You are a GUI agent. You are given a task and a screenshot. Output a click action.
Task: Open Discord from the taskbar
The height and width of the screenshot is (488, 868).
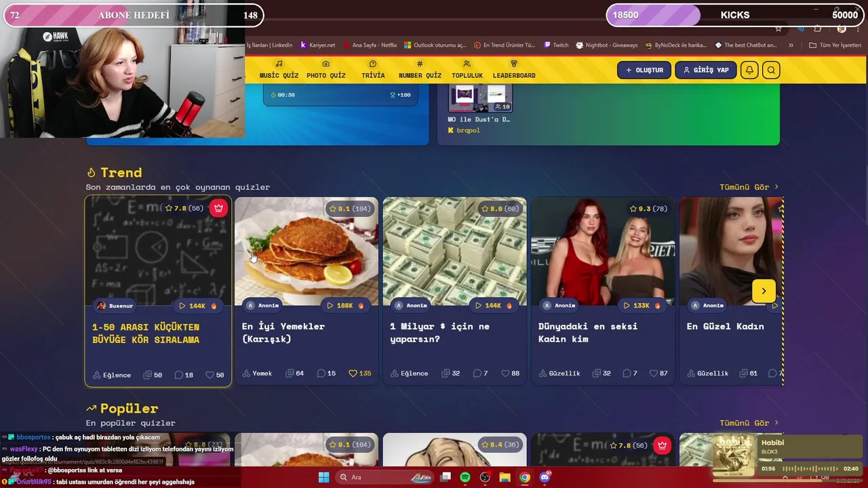pos(545,477)
